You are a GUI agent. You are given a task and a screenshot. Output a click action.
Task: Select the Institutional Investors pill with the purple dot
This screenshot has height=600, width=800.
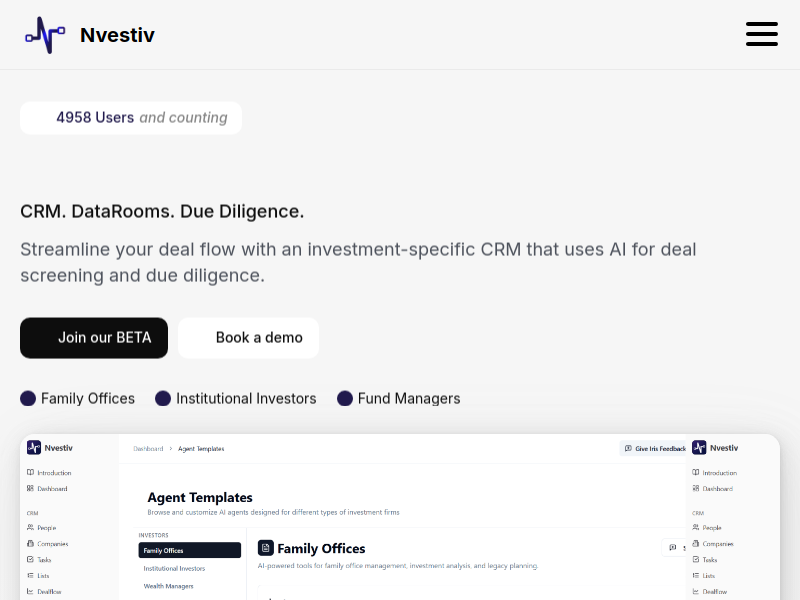pos(236,398)
